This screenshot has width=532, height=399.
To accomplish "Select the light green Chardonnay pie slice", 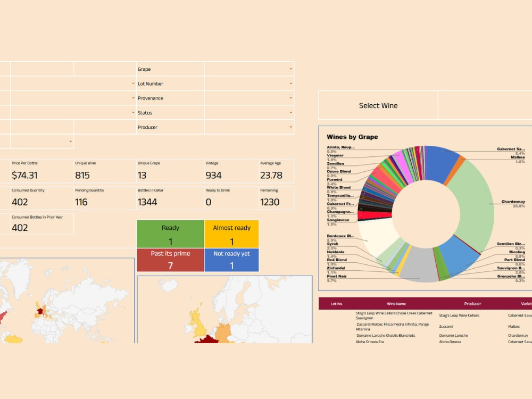I will pyautogui.click(x=477, y=204).
